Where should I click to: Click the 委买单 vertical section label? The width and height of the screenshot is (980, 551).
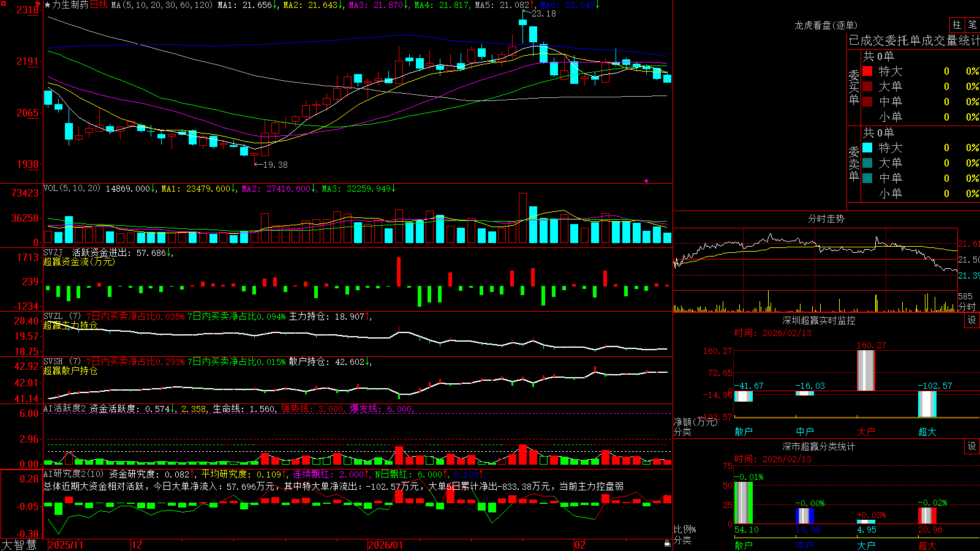[x=854, y=88]
